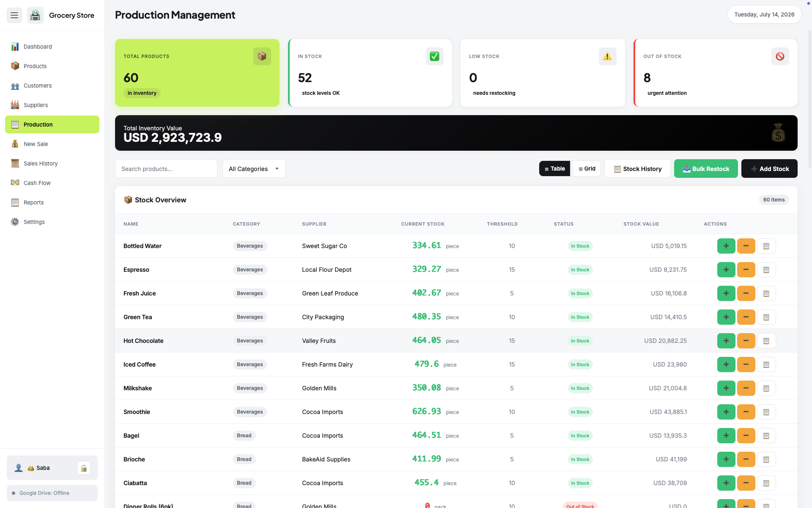Image resolution: width=812 pixels, height=508 pixels.
Task: Remove stock from Brioche
Action: tap(746, 459)
